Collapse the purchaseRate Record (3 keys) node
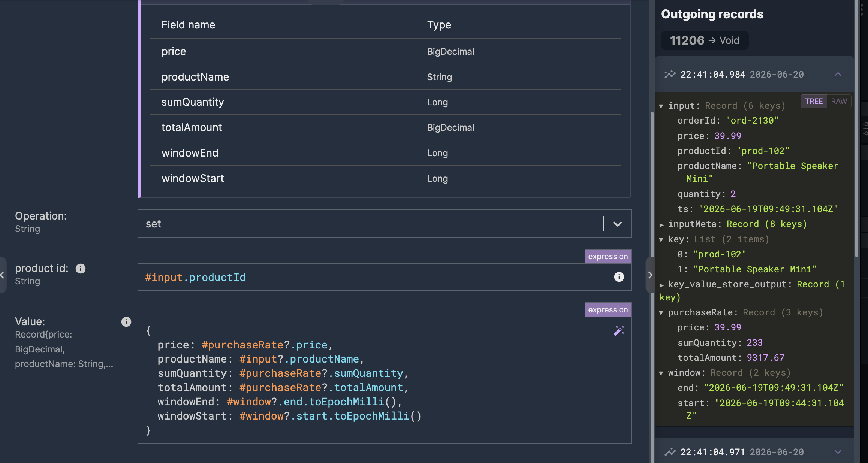 [x=661, y=313]
